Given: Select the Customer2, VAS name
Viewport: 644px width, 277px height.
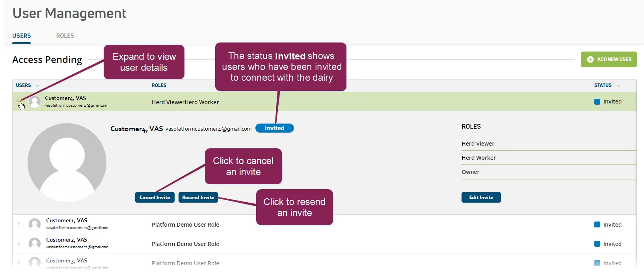Looking at the screenshot, I should 67,240.
